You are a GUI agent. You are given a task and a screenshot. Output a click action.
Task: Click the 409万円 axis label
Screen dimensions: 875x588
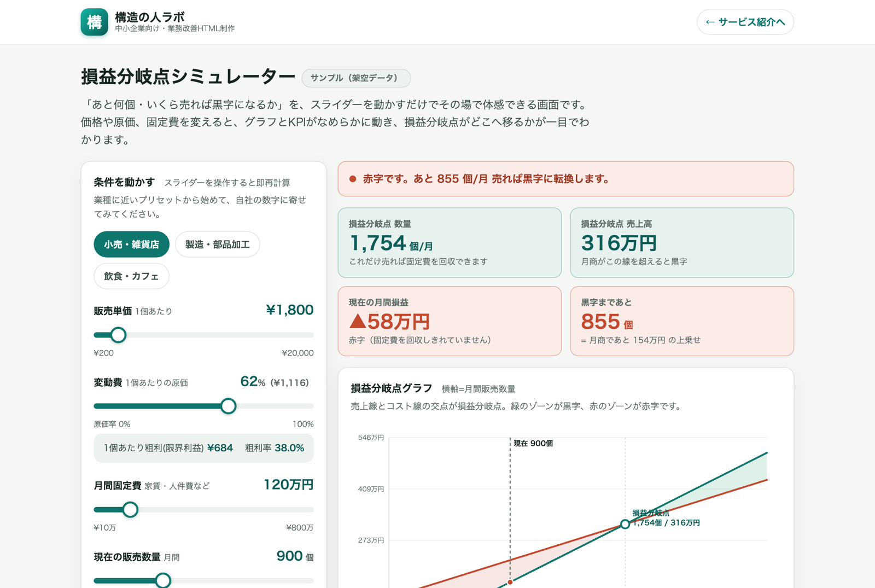371,489
